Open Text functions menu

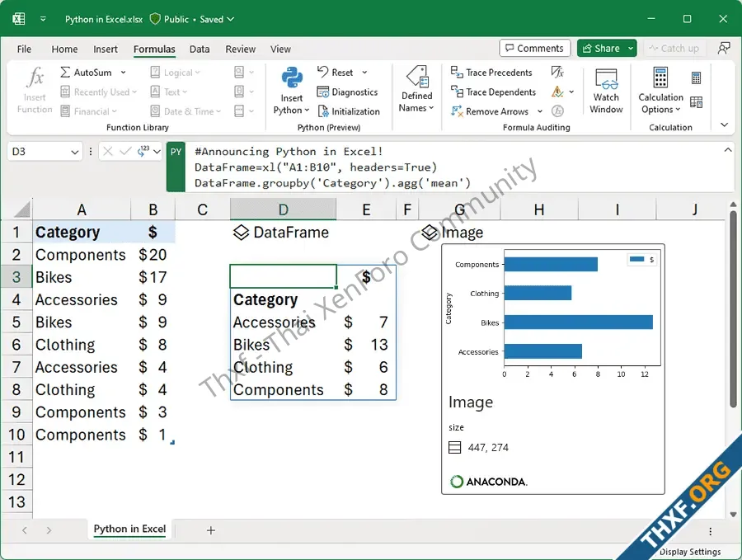point(168,92)
